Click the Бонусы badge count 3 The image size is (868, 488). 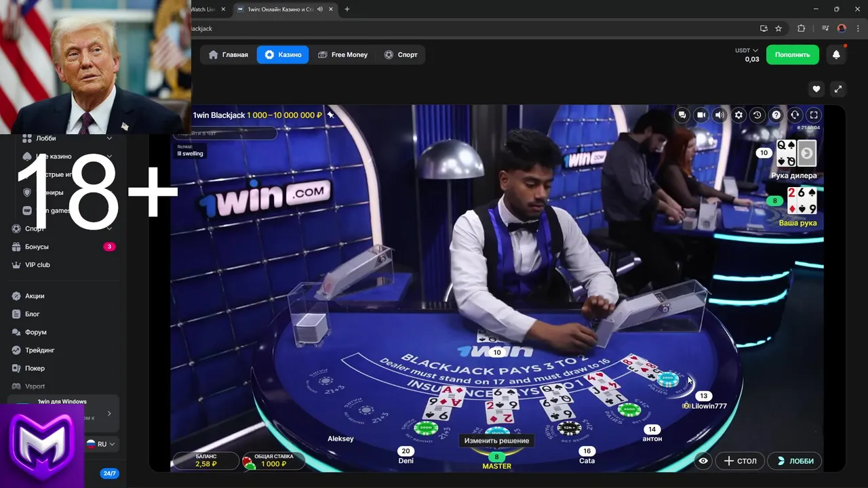coord(109,247)
